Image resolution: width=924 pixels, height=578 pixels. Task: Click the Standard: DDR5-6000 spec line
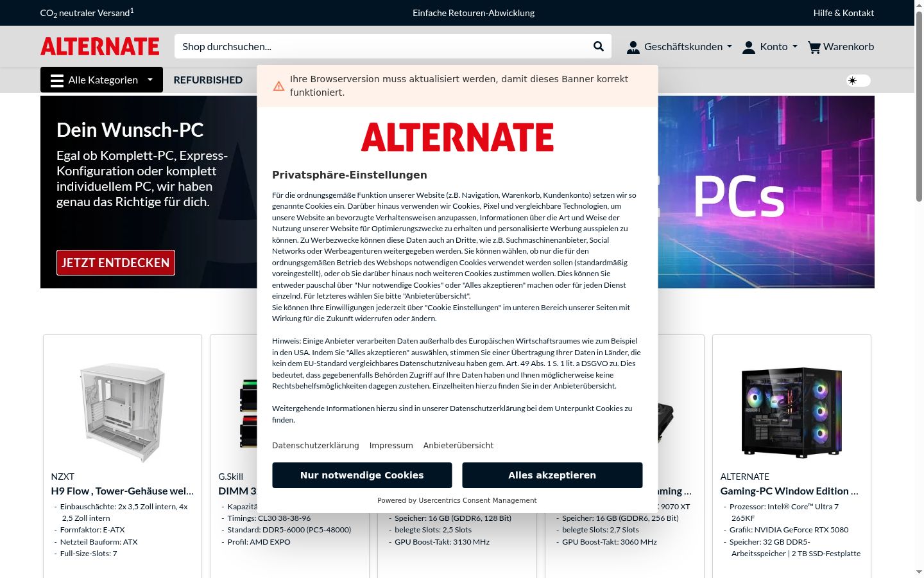tap(289, 530)
